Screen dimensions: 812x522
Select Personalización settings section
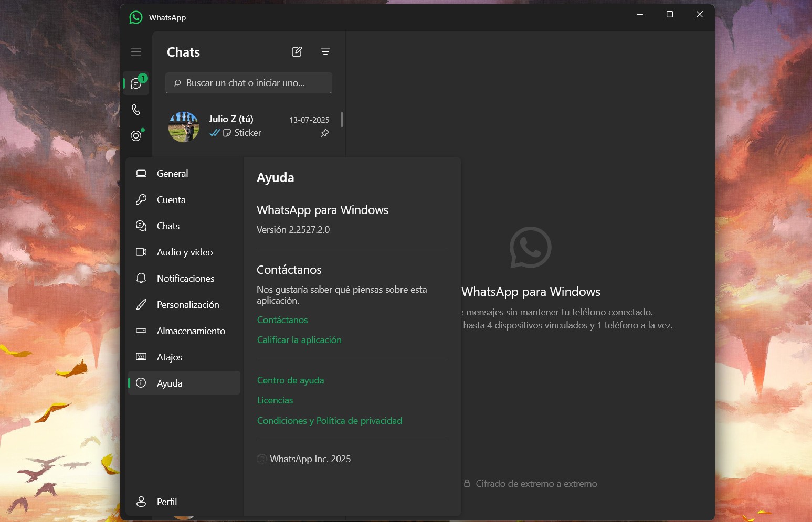coord(184,305)
